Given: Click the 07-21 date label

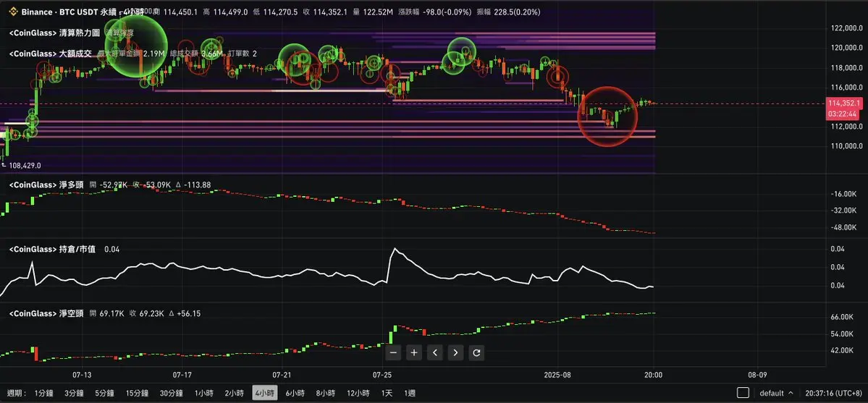Looking at the screenshot, I should pyautogui.click(x=282, y=375).
